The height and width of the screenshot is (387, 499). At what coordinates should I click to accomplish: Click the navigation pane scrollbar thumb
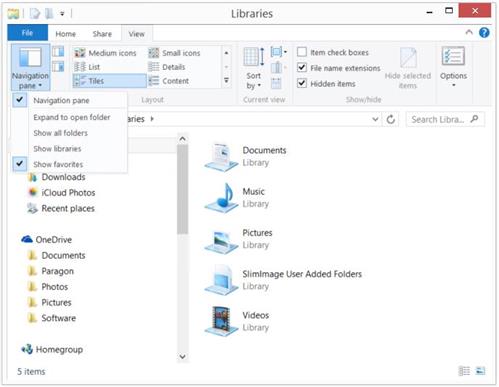click(x=182, y=190)
